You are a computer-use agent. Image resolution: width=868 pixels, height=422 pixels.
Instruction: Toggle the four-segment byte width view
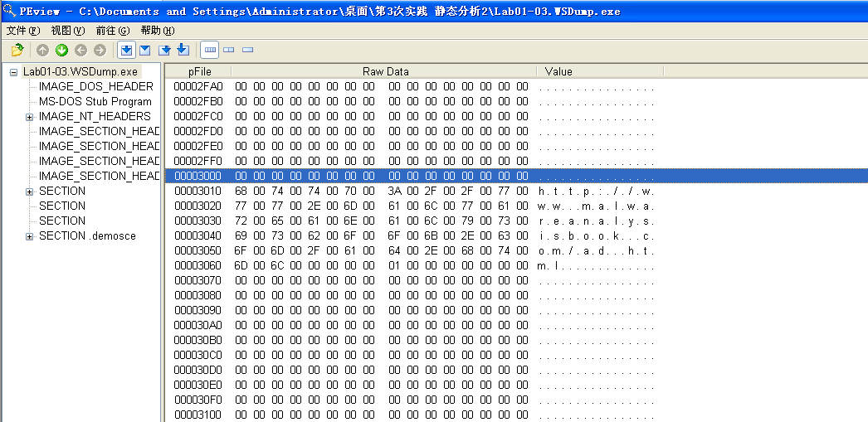tap(210, 51)
